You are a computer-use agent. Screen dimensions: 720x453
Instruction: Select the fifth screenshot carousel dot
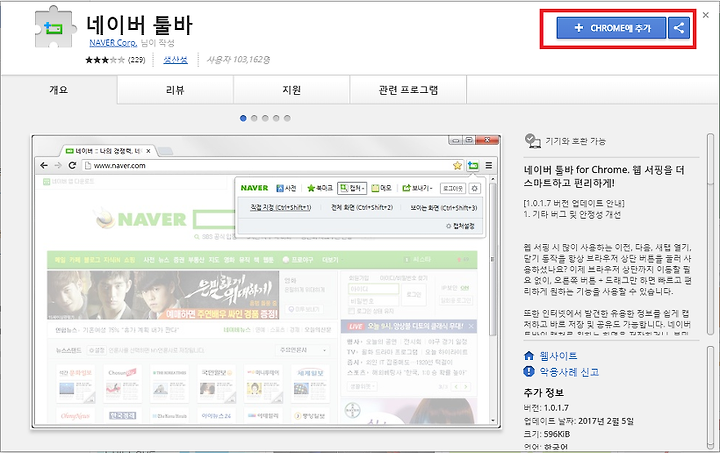click(x=287, y=118)
